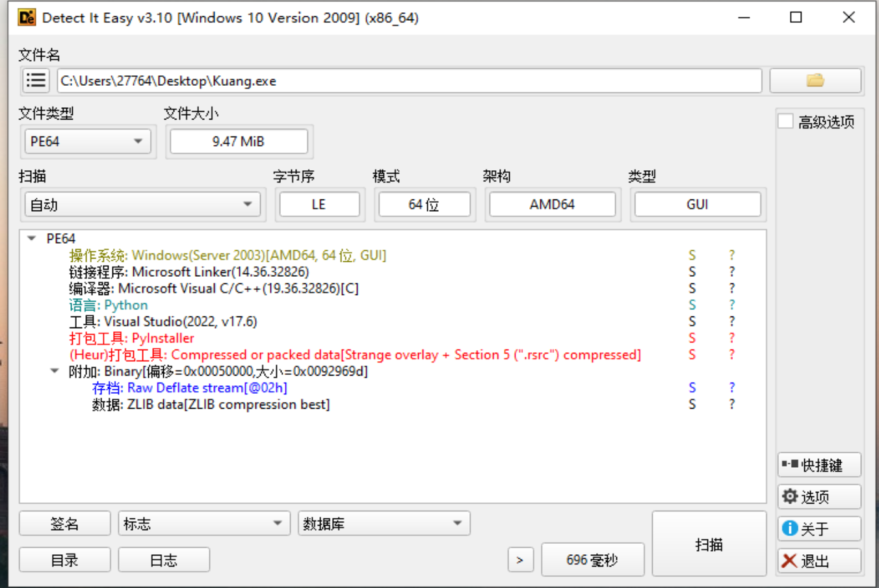This screenshot has height=588, width=879.
Task: Start scanning with the large 扫描 button
Action: coord(709,544)
